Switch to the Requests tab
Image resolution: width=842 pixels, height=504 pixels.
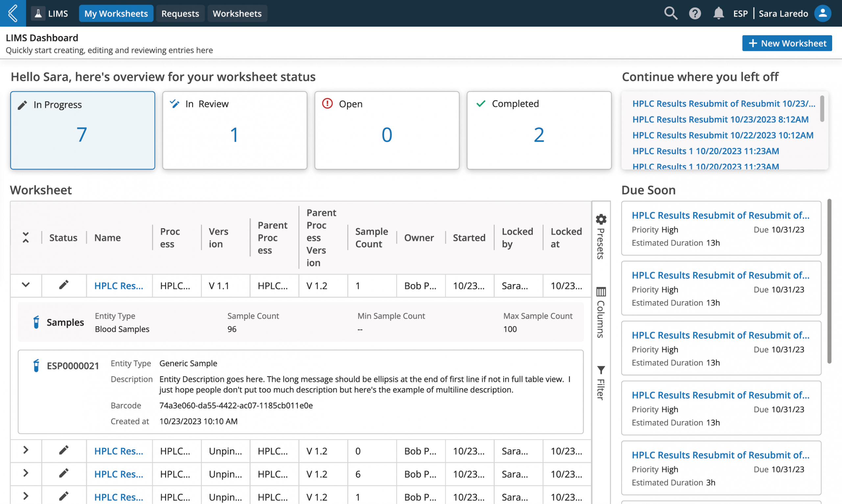[x=180, y=13]
